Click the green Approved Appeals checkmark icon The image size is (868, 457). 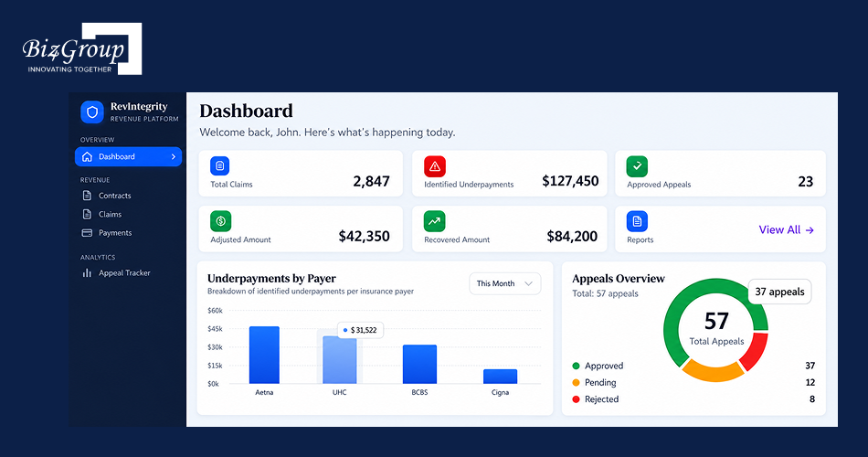point(637,166)
